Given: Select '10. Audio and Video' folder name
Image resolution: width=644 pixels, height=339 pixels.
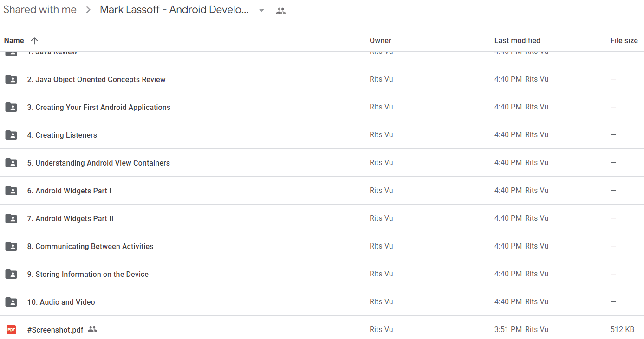Looking at the screenshot, I should (61, 302).
